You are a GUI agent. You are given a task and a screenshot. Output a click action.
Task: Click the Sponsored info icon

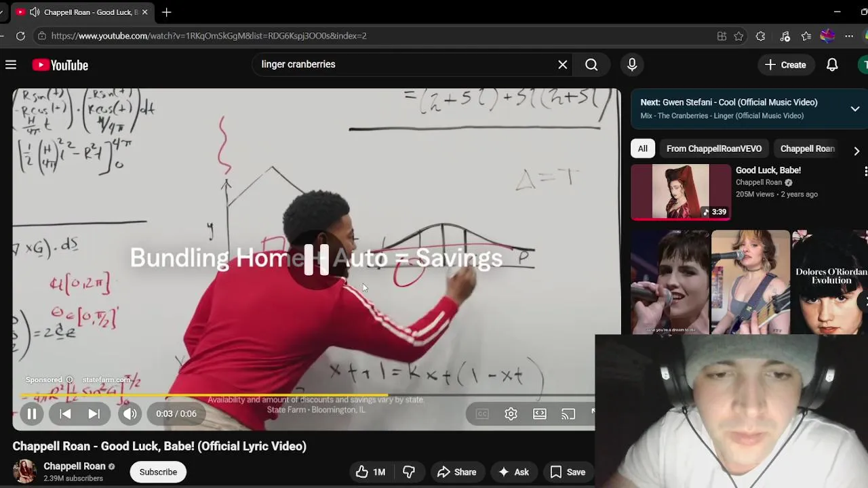click(69, 380)
